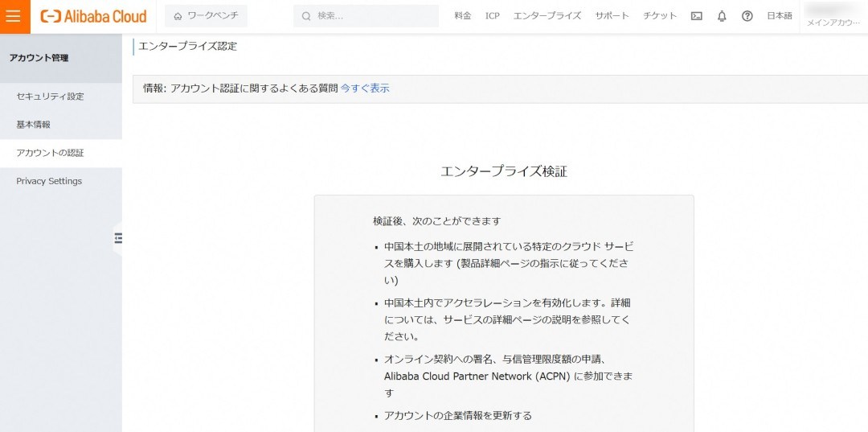Open the ワークベンチ workbench button
Viewport: 868px width, 432px height.
tap(206, 16)
